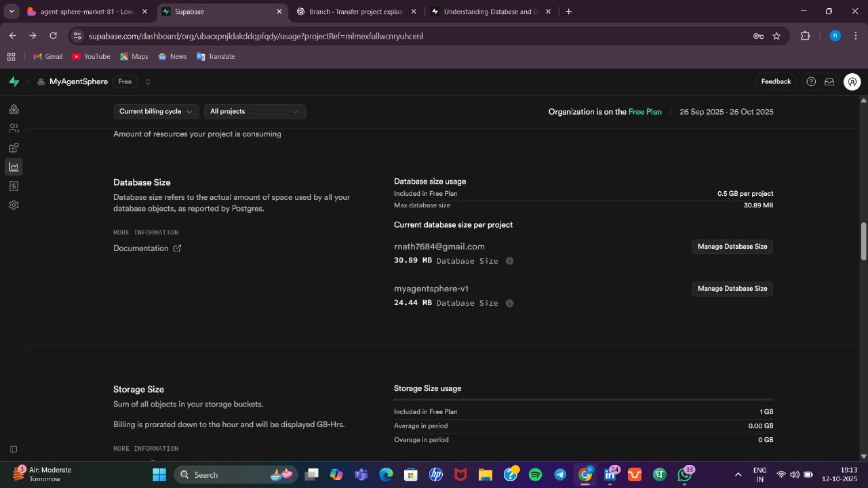The height and width of the screenshot is (488, 868).
Task: Click the Windows taskbar Search box
Action: [x=234, y=474]
